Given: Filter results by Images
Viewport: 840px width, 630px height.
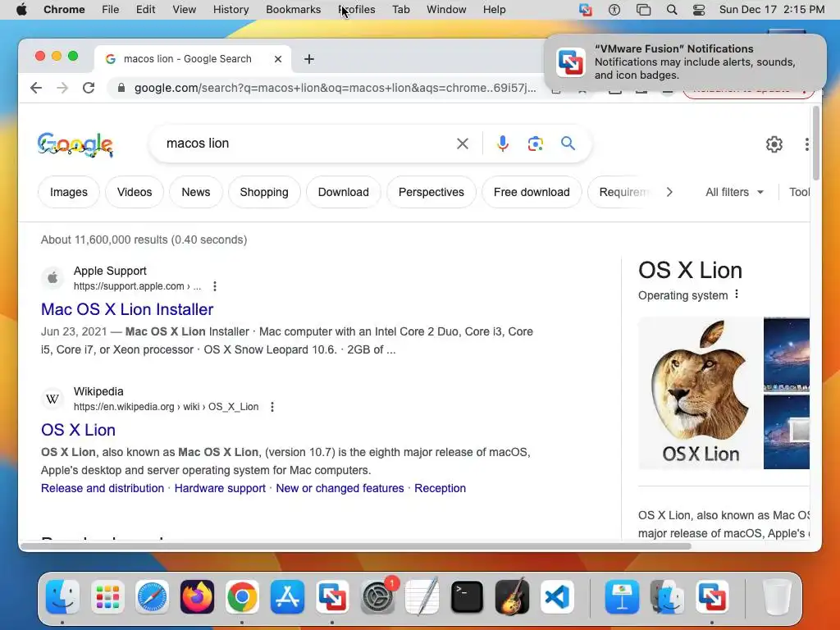Looking at the screenshot, I should point(69,192).
